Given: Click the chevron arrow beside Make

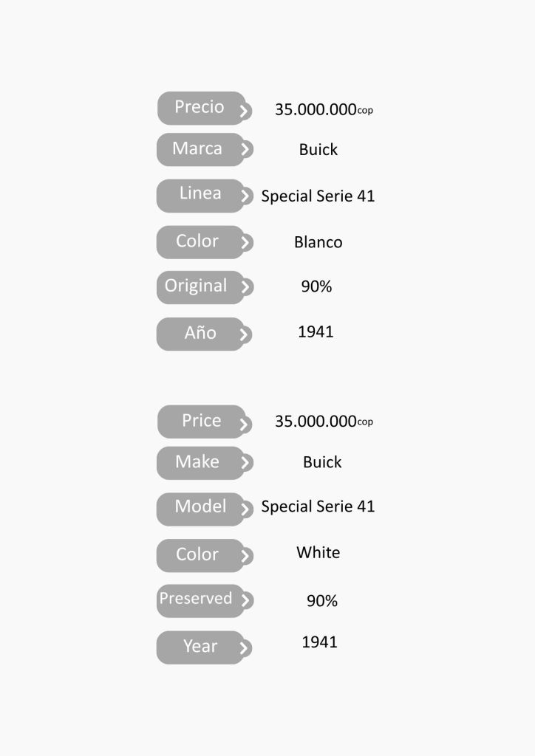Looking at the screenshot, I should tap(245, 464).
